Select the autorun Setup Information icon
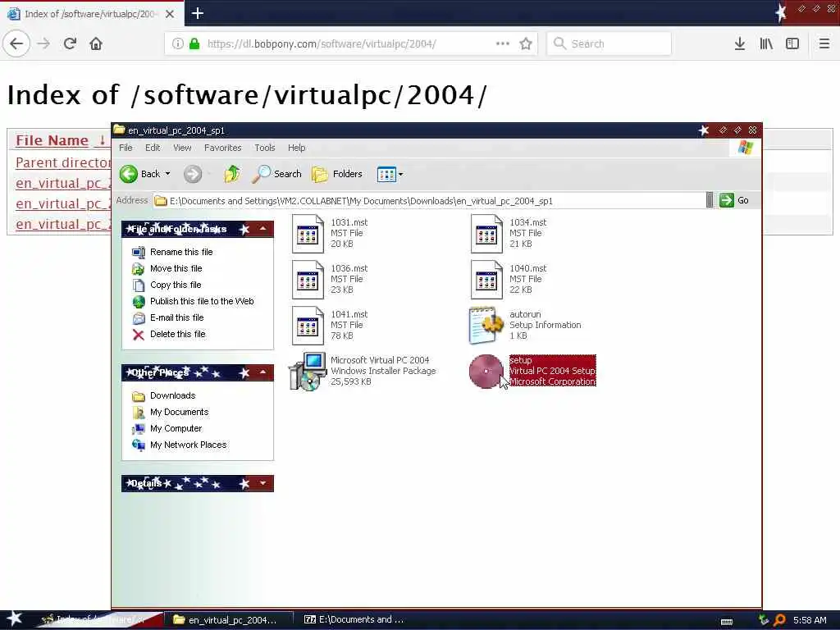Image resolution: width=840 pixels, height=630 pixels. click(x=486, y=326)
